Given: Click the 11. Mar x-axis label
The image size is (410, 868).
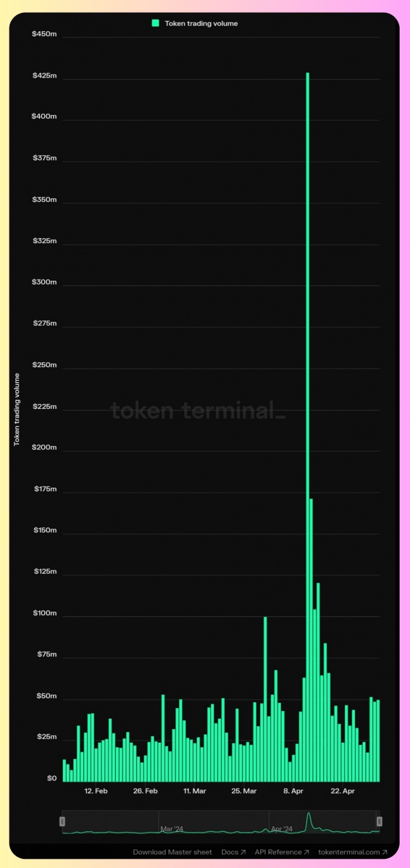Looking at the screenshot, I should click(x=195, y=791).
